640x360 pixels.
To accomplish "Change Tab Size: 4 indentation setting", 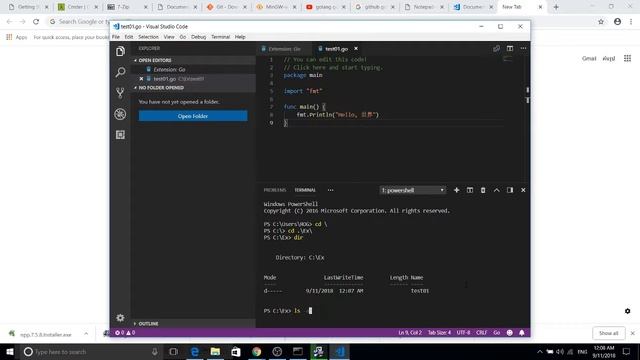I will [x=439, y=333].
